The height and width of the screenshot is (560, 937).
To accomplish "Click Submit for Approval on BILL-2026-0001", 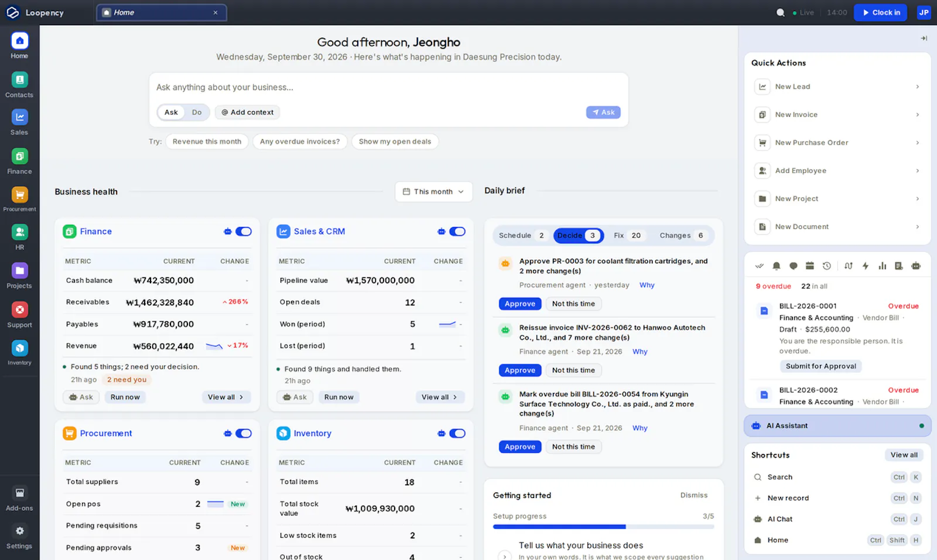I will (x=820, y=366).
